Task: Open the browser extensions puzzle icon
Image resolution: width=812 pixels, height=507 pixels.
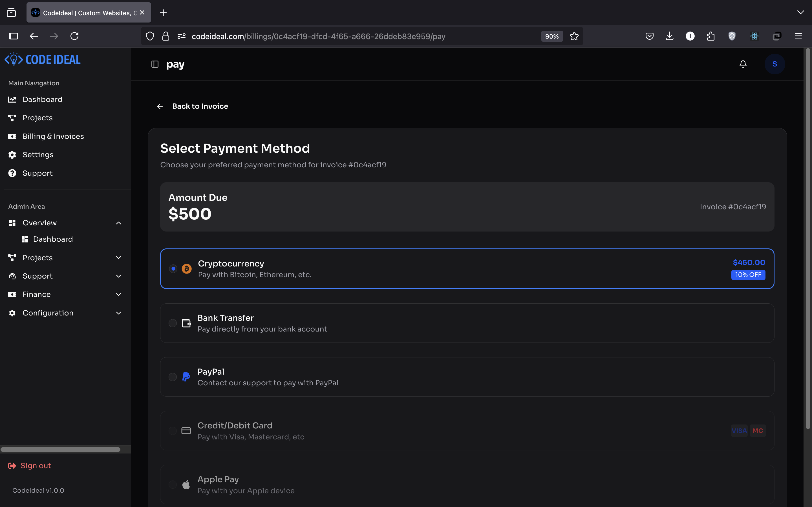Action: 710,36
